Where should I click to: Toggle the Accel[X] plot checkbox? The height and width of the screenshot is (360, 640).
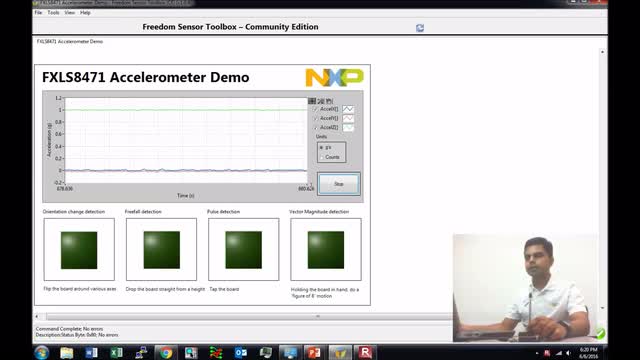316,109
